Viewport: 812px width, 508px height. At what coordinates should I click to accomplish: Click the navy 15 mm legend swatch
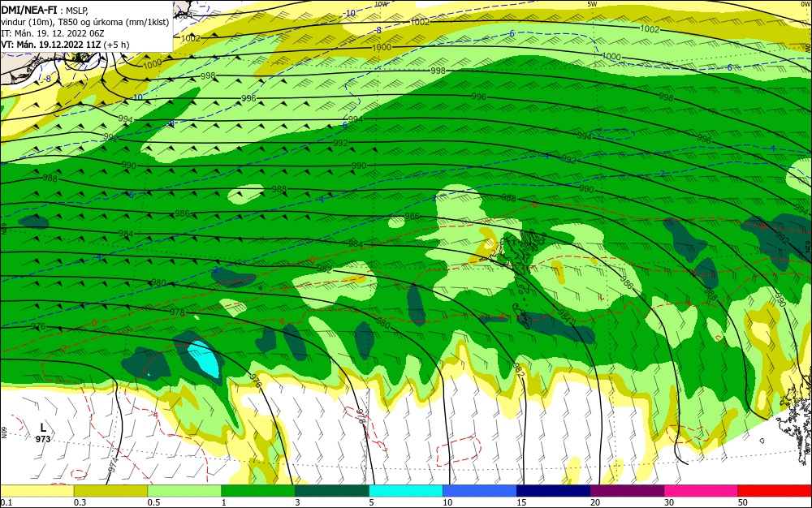[554, 491]
